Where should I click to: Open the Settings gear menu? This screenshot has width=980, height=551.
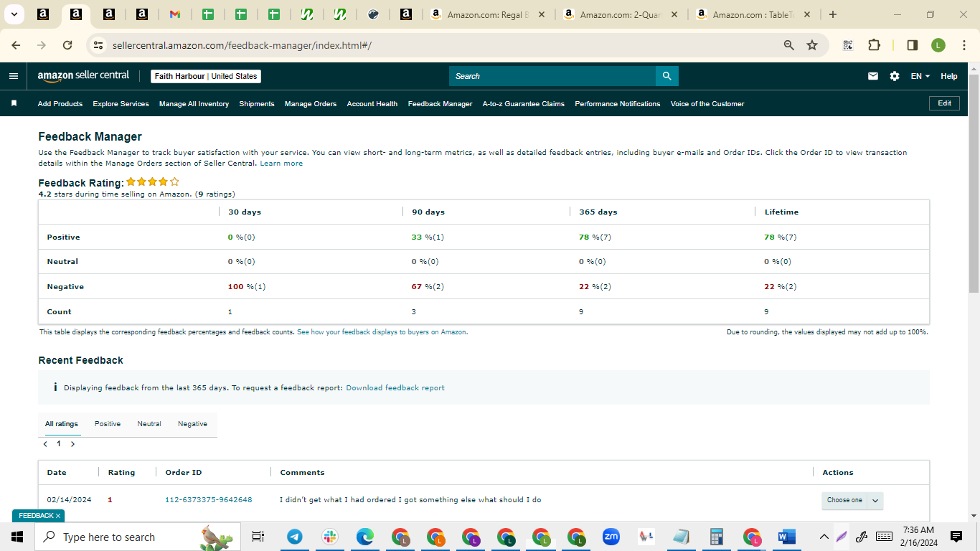click(x=895, y=76)
